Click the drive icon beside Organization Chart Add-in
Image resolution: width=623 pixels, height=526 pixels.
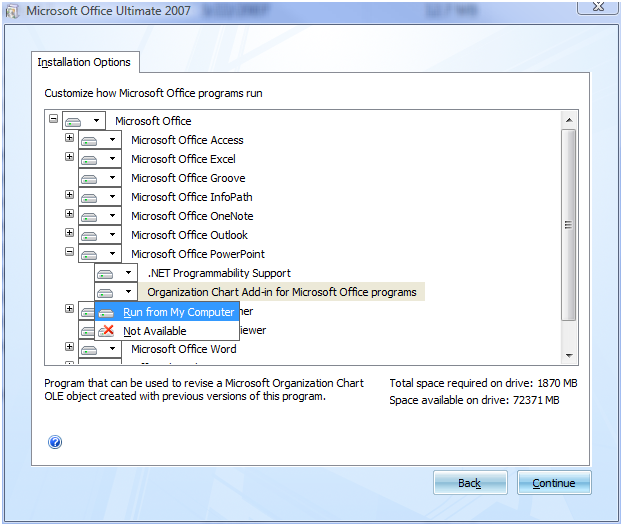[105, 293]
